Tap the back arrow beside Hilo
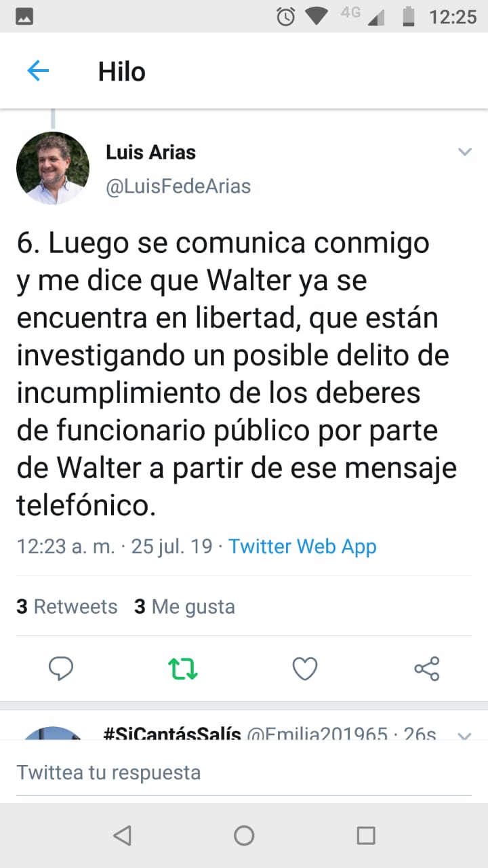The image size is (488, 868). [38, 71]
